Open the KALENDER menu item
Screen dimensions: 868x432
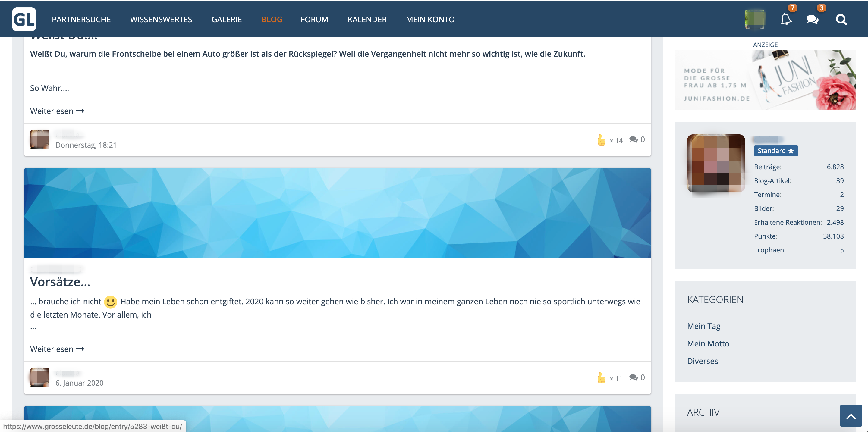pyautogui.click(x=367, y=20)
